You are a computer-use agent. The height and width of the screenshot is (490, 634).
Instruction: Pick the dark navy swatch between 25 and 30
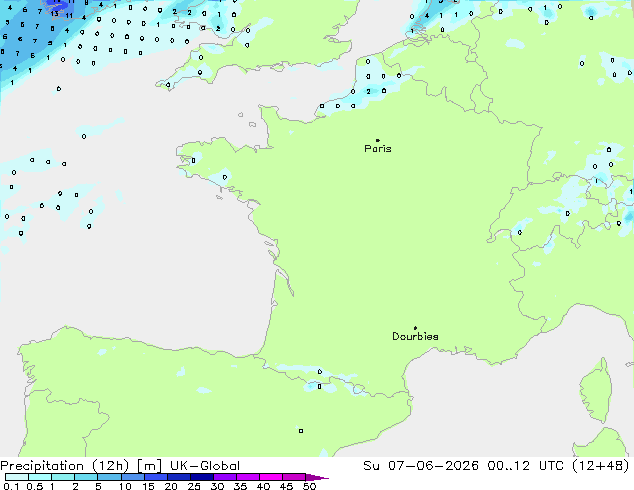[x=201, y=477]
